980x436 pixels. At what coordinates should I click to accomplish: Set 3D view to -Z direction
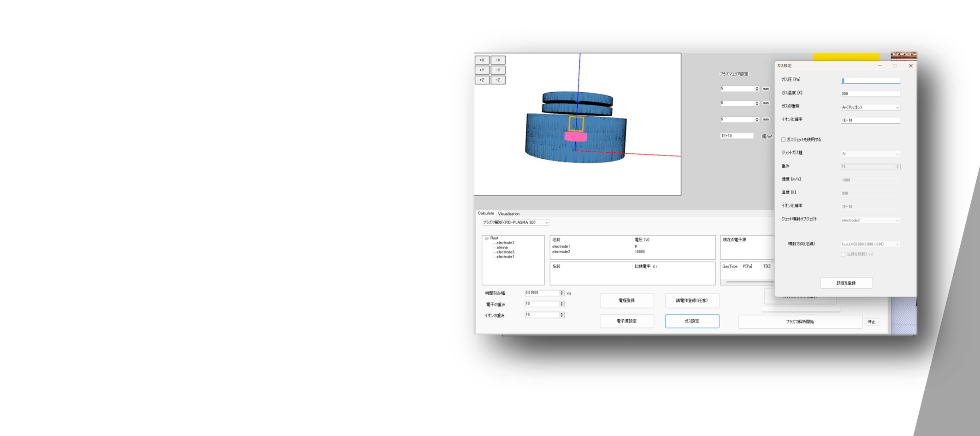[498, 80]
